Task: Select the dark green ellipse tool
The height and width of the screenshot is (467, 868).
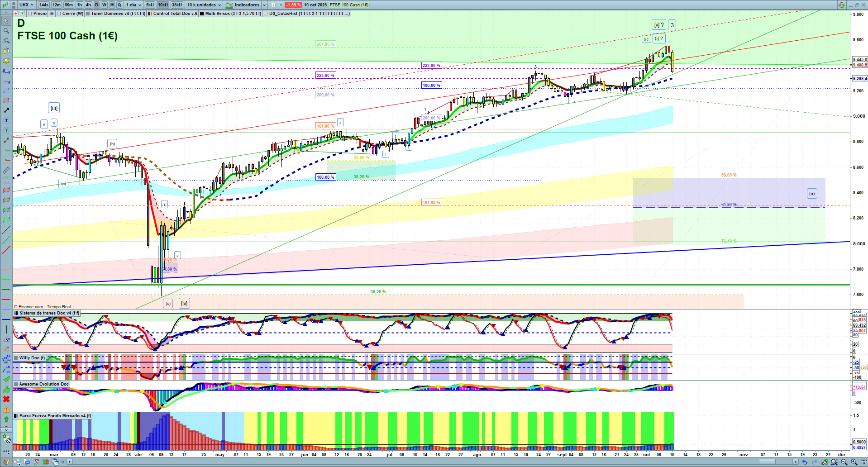Action: pos(6,210)
